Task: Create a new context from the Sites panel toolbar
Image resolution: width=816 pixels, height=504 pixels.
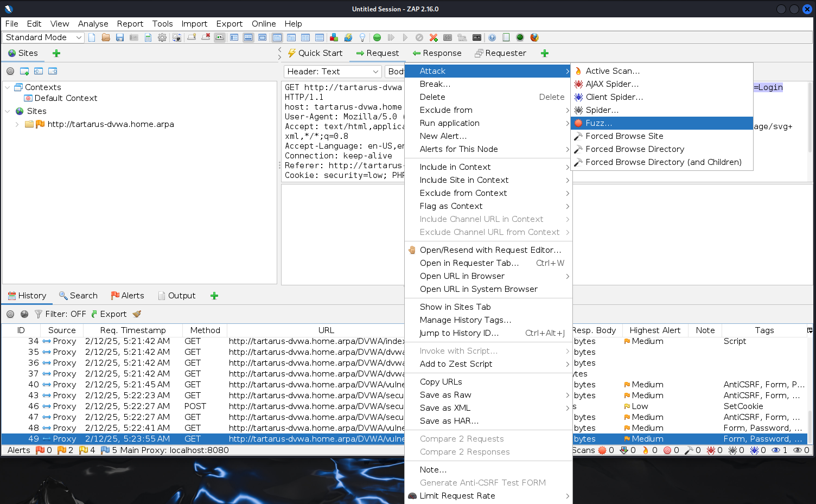Action: pos(23,71)
